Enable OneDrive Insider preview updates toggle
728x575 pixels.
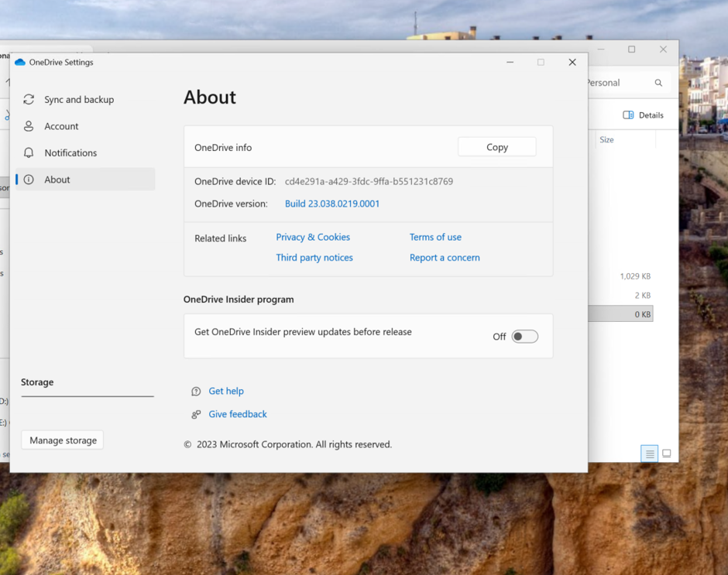524,337
